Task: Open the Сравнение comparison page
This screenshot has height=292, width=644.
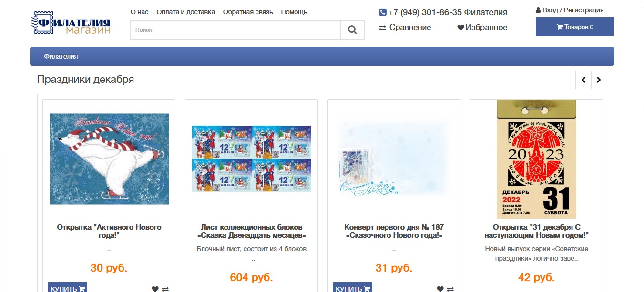Action: point(405,28)
